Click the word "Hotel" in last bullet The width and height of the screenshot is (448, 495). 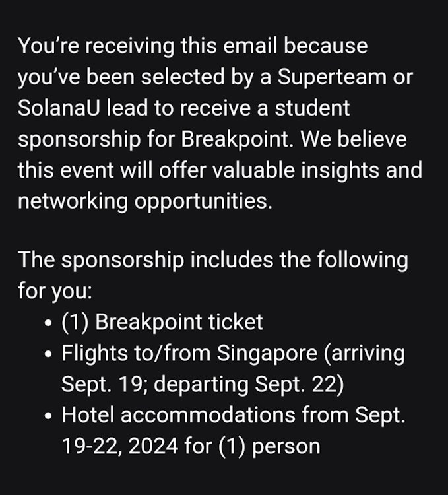pos(88,415)
